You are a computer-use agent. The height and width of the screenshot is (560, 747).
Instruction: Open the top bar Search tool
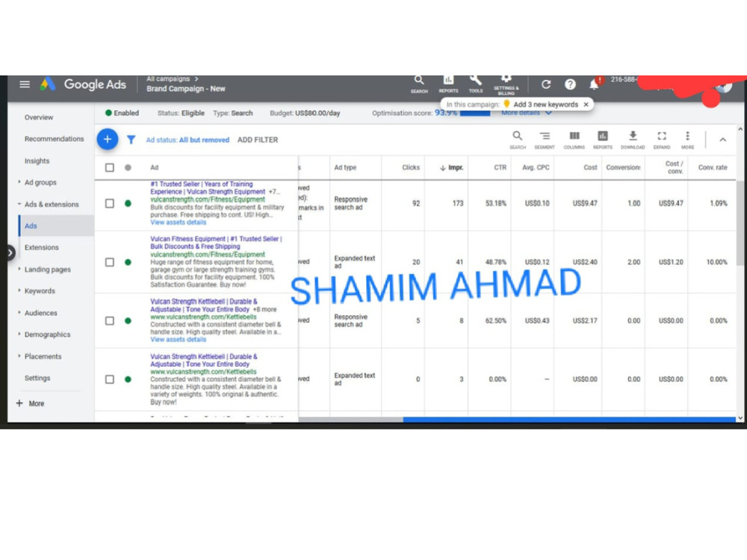419,84
